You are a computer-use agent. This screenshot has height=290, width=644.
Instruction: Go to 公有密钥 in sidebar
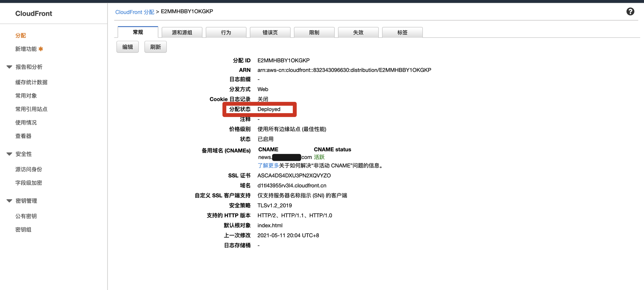[x=26, y=216]
